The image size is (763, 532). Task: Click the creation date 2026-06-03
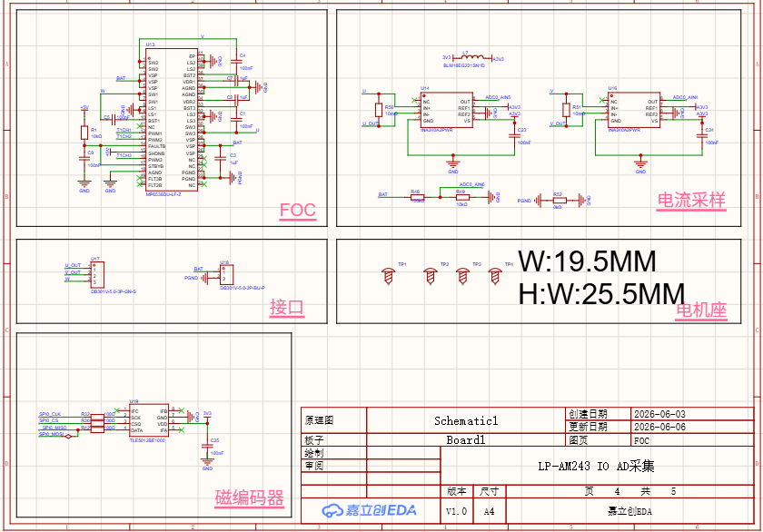pyautogui.click(x=659, y=414)
